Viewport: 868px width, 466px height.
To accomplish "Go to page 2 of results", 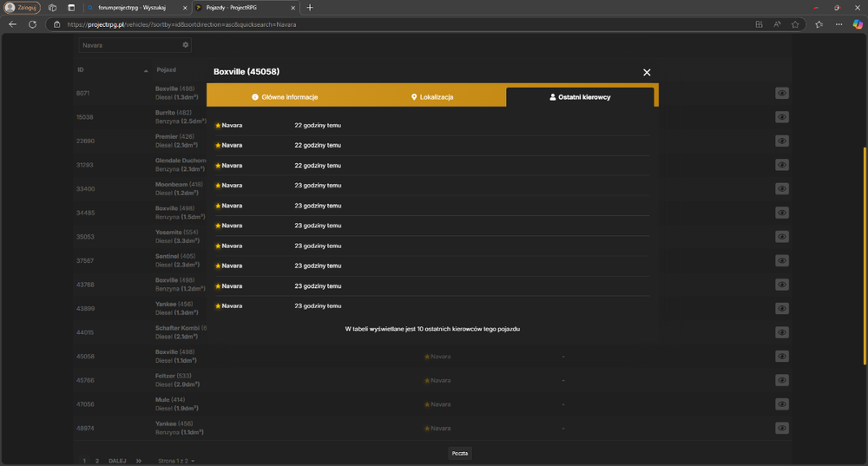I will pyautogui.click(x=97, y=461).
